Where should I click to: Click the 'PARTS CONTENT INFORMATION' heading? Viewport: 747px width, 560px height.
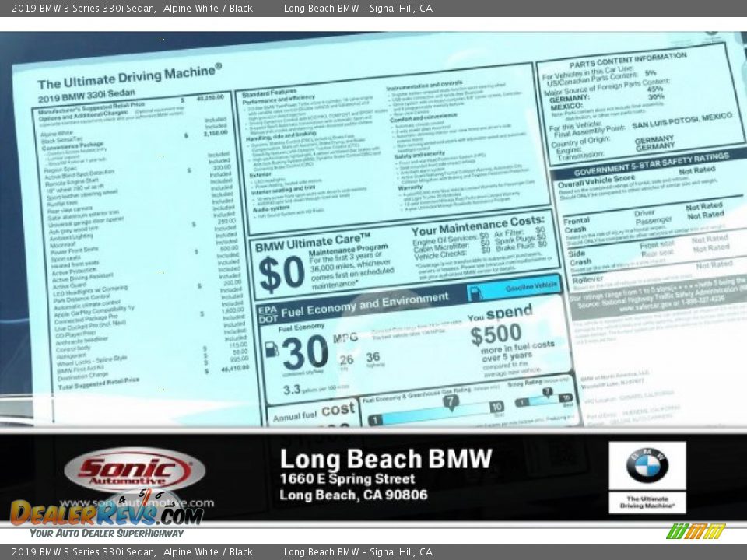(628, 61)
